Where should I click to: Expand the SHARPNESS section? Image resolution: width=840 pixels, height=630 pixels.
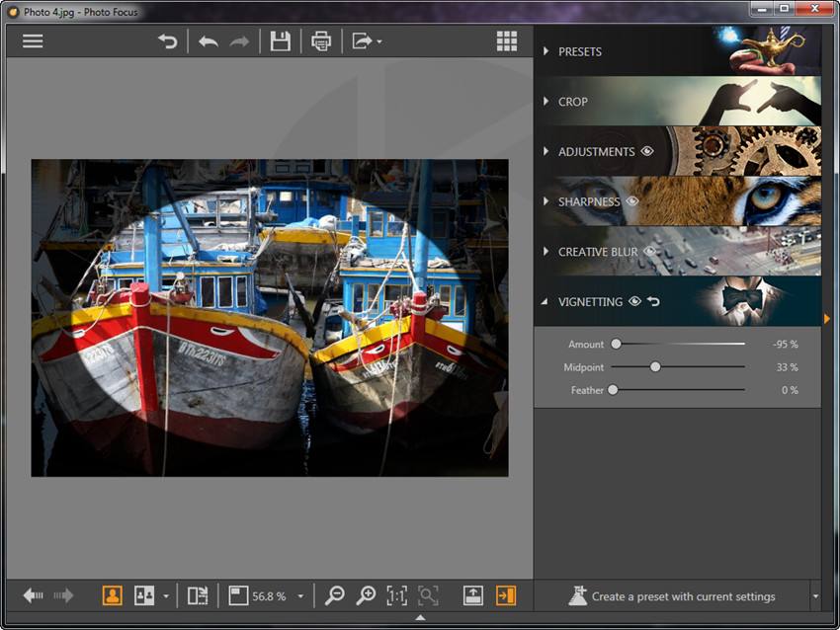pyautogui.click(x=546, y=200)
